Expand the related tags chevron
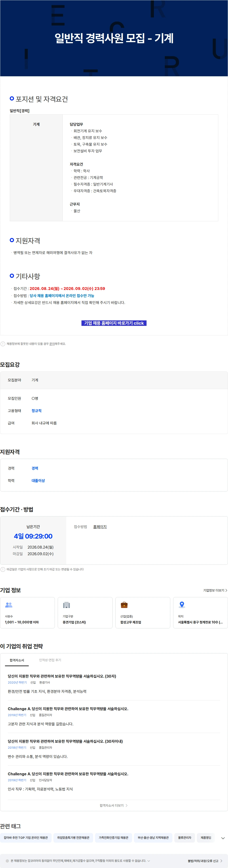 (223, 838)
